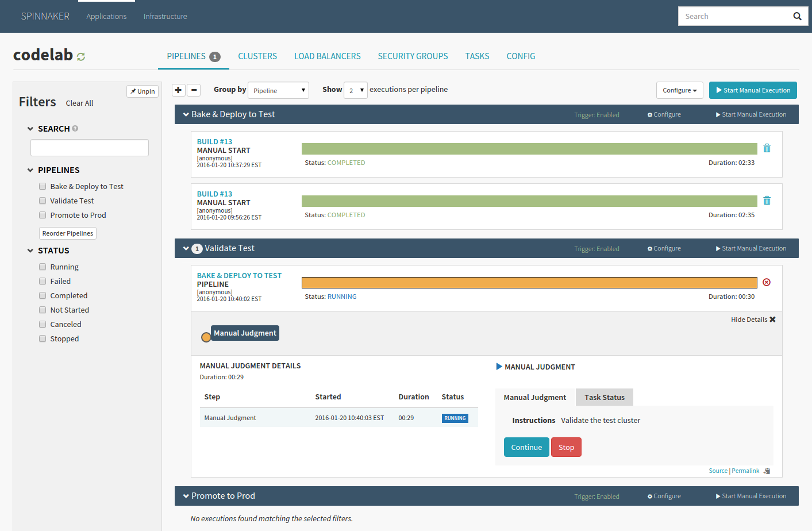Click the Validate Test running count badge
Image resolution: width=812 pixels, height=531 pixels.
click(x=197, y=249)
